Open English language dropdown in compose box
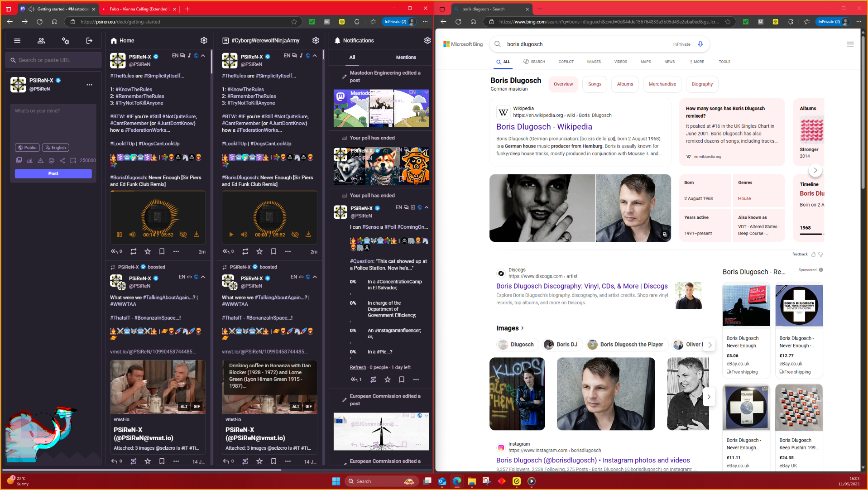This screenshot has width=868, height=490. 56,148
